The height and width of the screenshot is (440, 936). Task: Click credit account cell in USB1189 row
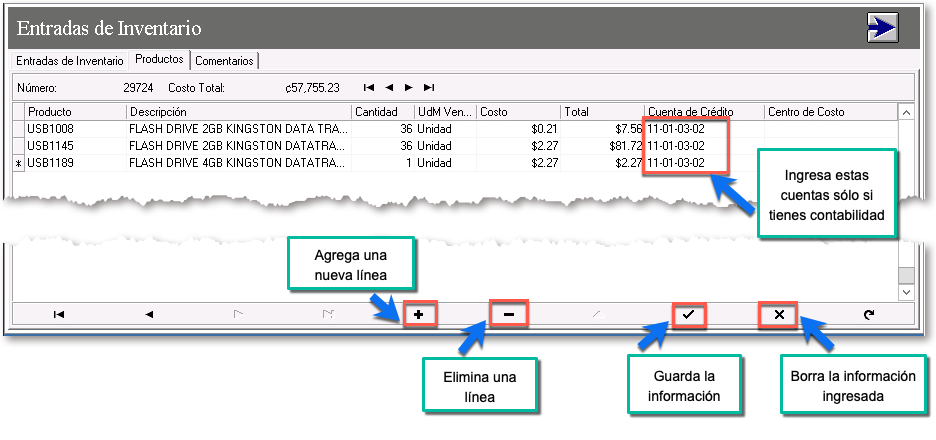(x=704, y=163)
